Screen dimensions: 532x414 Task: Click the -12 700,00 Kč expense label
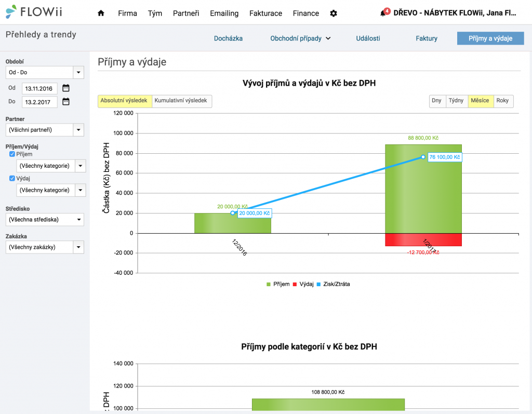pos(423,252)
